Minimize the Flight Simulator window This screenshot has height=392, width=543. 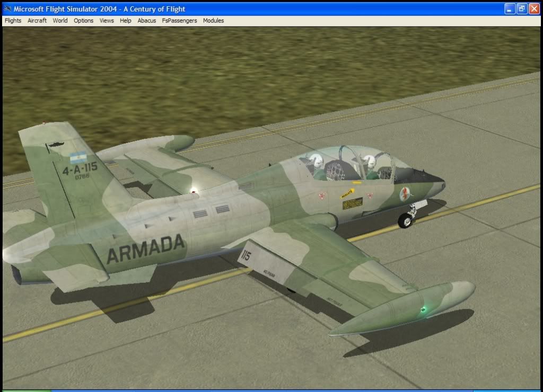[x=510, y=9]
